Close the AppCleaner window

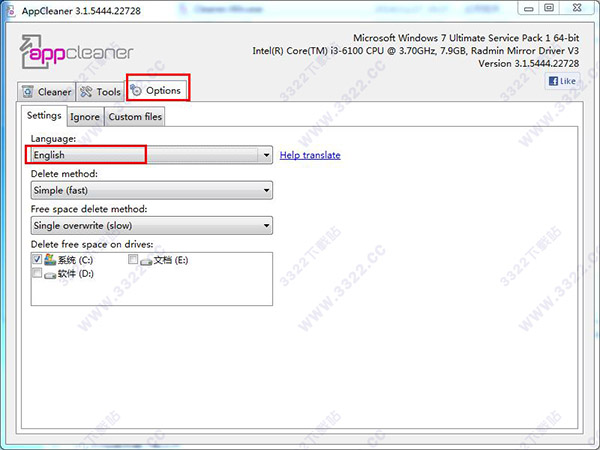577,8
